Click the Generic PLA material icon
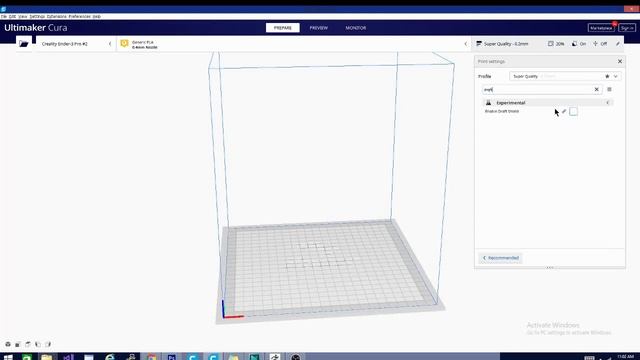640x360 pixels. click(x=124, y=43)
